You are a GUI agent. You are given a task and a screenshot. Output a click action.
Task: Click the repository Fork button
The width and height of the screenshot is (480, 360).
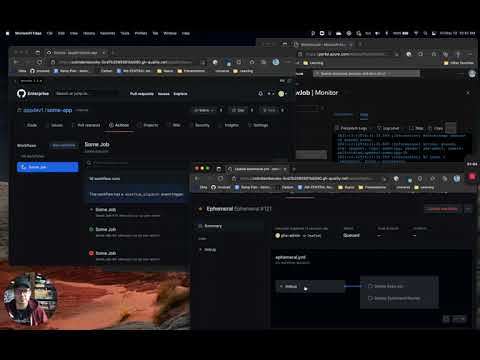coord(269,110)
